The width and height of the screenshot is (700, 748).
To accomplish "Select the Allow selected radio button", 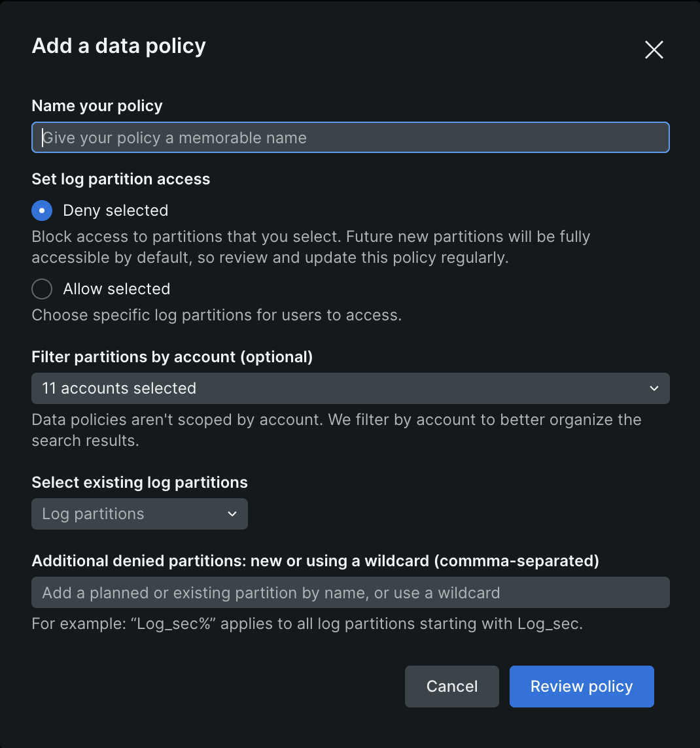I will [x=41, y=289].
